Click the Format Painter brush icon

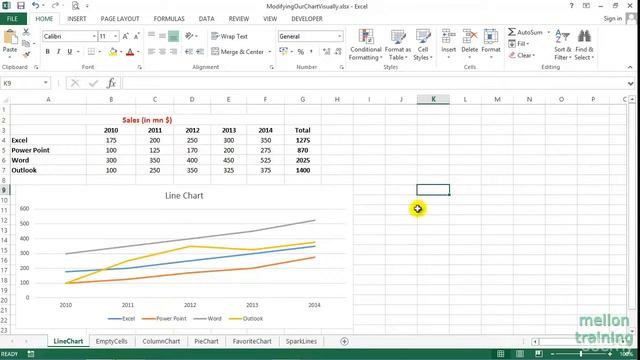(26, 54)
